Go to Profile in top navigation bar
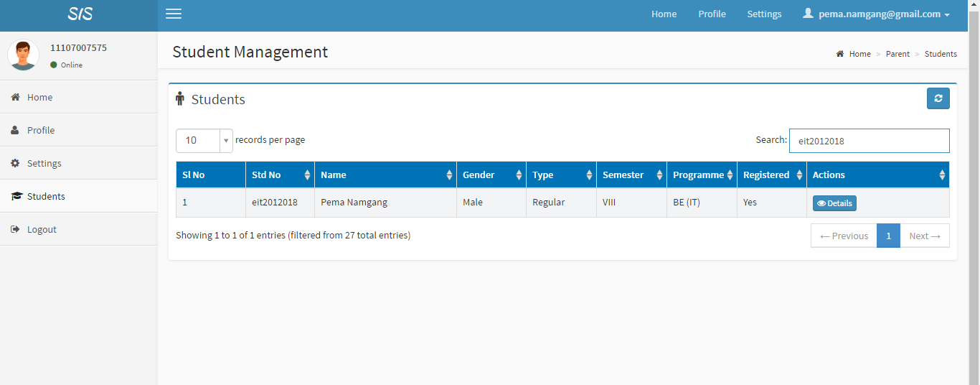 tap(712, 14)
